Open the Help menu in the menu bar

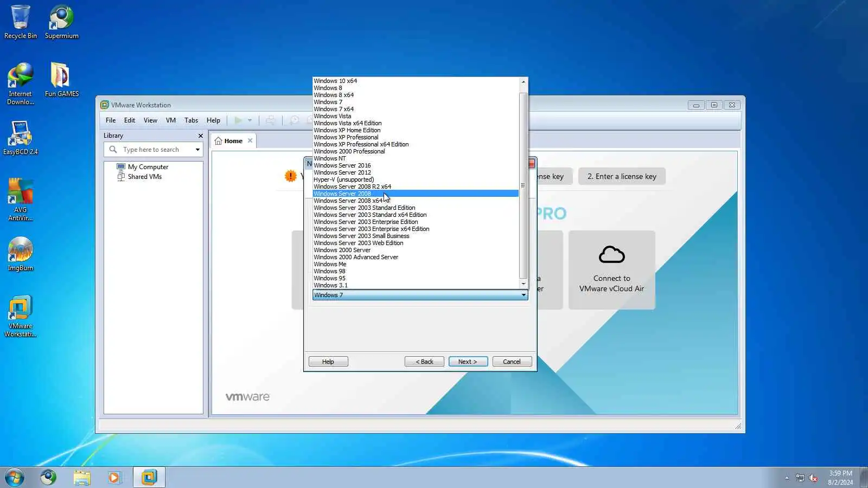[213, 120]
